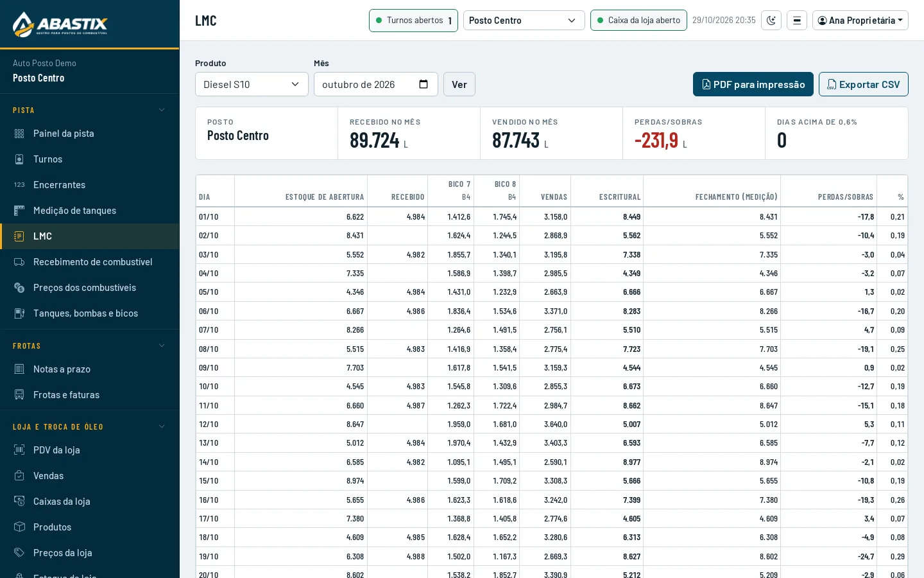Toggle dark mode with the moon icon
Screen dimensions: 924x578
(771, 21)
